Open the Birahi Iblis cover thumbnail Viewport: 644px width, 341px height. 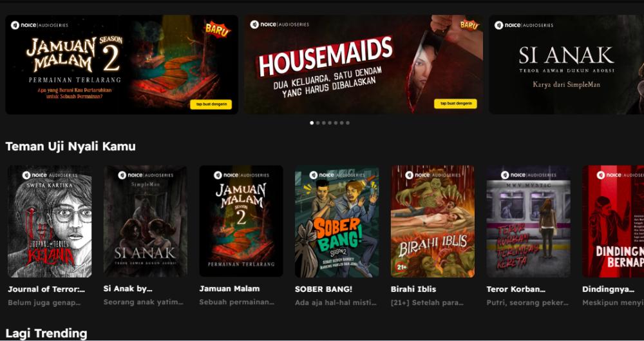[x=433, y=221]
